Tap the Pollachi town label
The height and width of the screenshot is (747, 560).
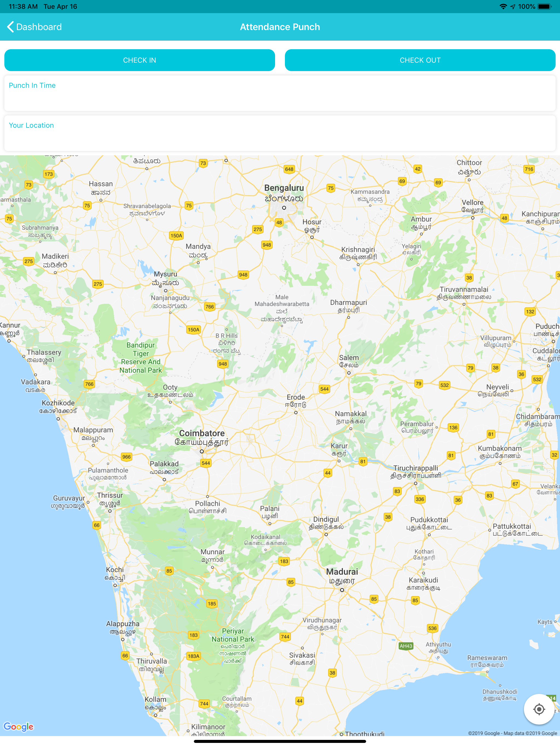point(207,507)
